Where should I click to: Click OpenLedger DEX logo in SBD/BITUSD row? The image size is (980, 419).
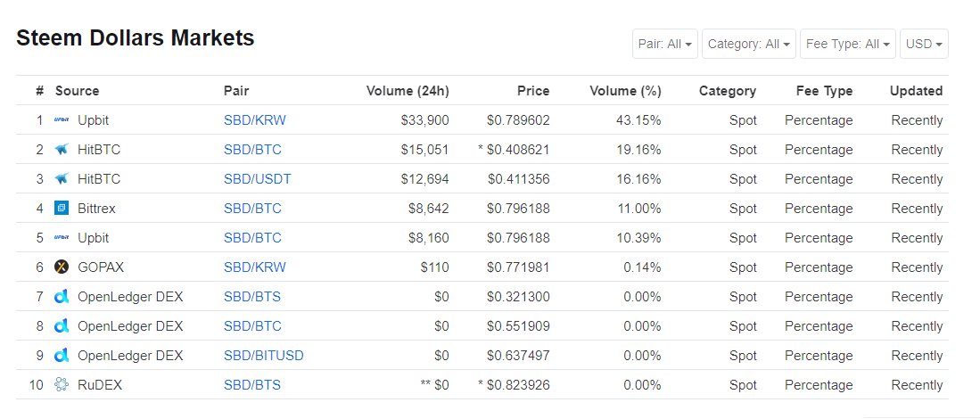[x=62, y=356]
